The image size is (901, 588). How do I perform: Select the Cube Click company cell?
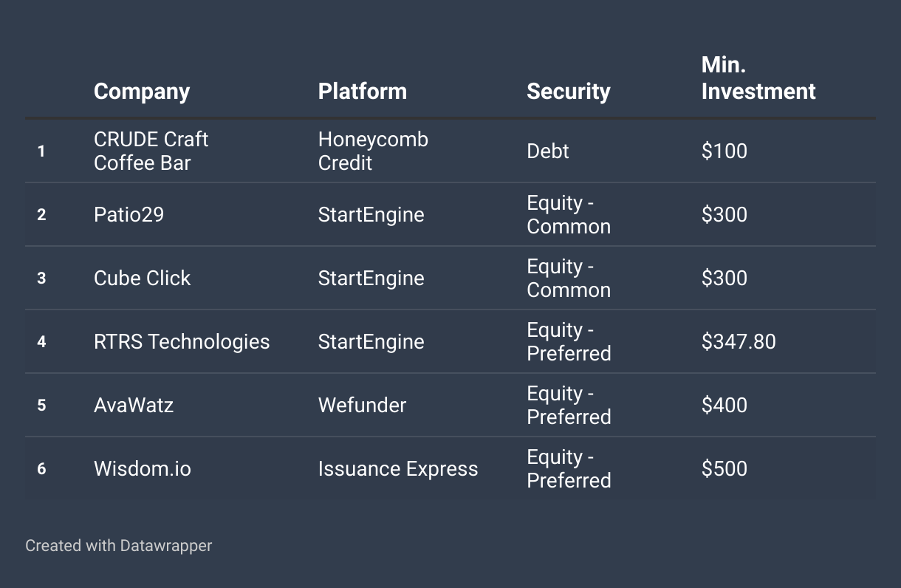pyautogui.click(x=143, y=278)
